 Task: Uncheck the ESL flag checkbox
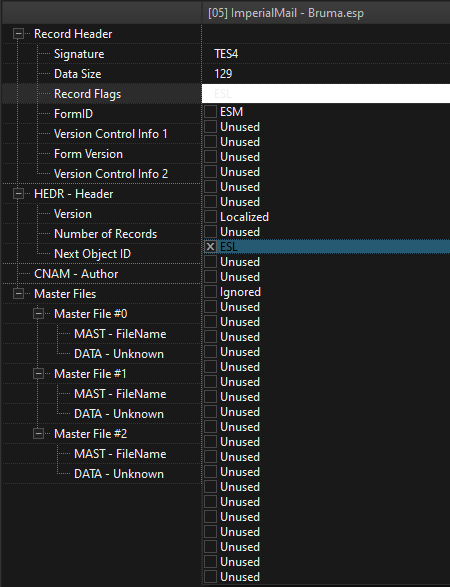click(x=210, y=247)
